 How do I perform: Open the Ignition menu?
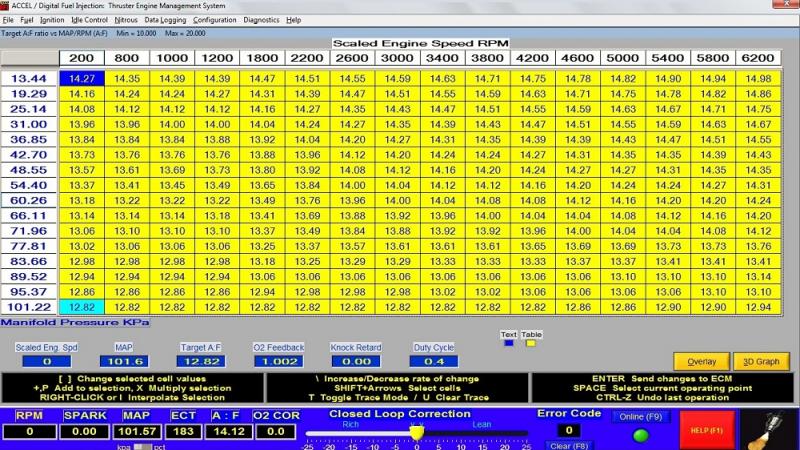pyautogui.click(x=52, y=20)
